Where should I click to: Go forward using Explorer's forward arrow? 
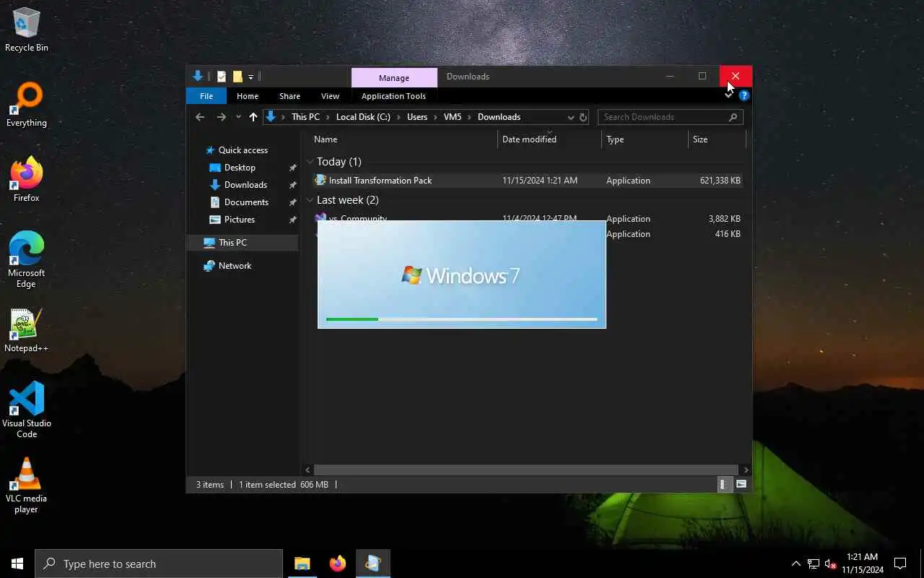point(222,117)
